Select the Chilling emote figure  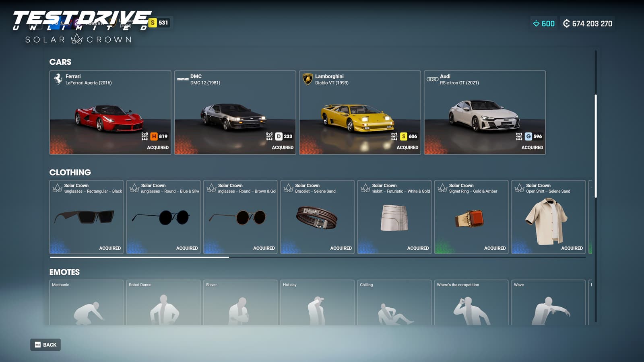395,314
